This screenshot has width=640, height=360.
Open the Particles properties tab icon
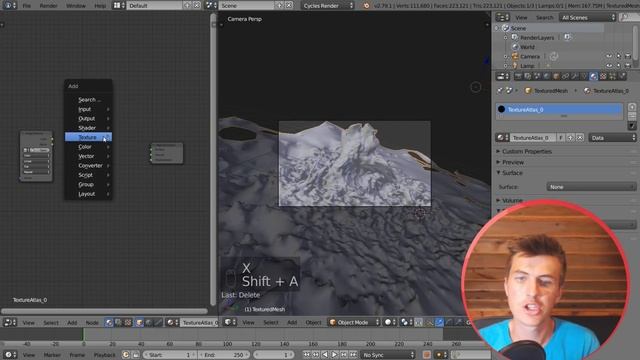[612, 76]
